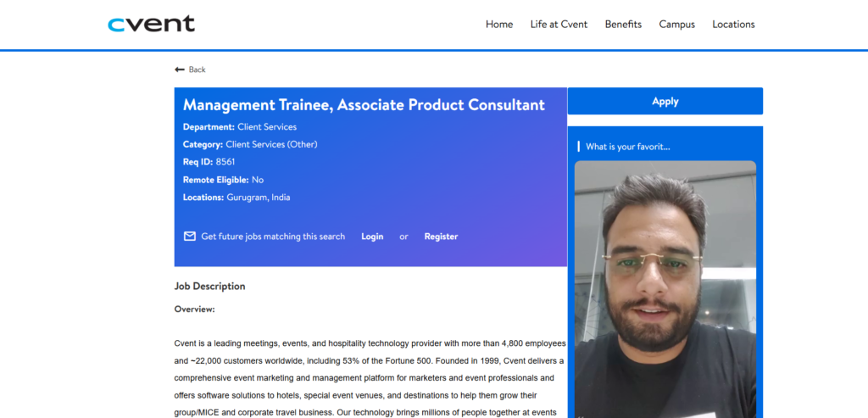
Task: Select the Req ID 8561 value
Action: [x=225, y=162]
